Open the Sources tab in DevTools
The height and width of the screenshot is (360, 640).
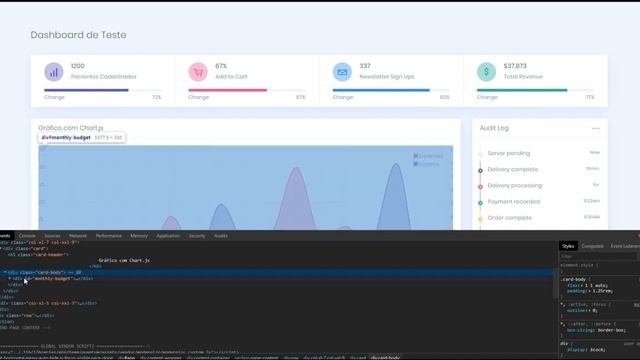(x=52, y=236)
